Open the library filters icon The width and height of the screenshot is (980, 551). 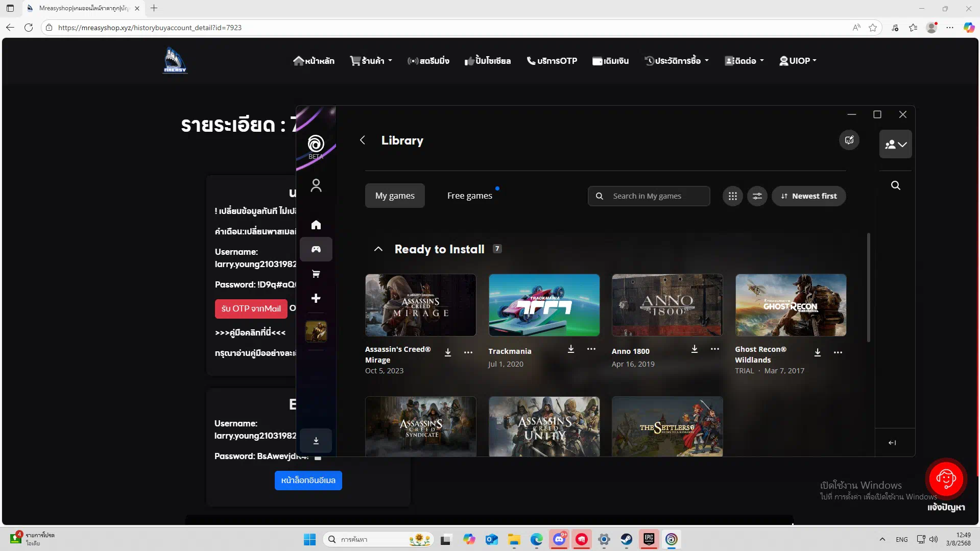(757, 196)
